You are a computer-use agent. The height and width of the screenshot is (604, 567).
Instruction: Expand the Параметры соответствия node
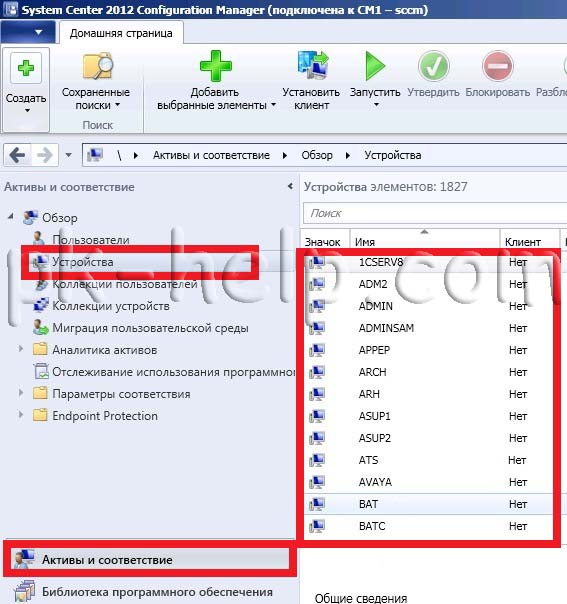tap(21, 393)
